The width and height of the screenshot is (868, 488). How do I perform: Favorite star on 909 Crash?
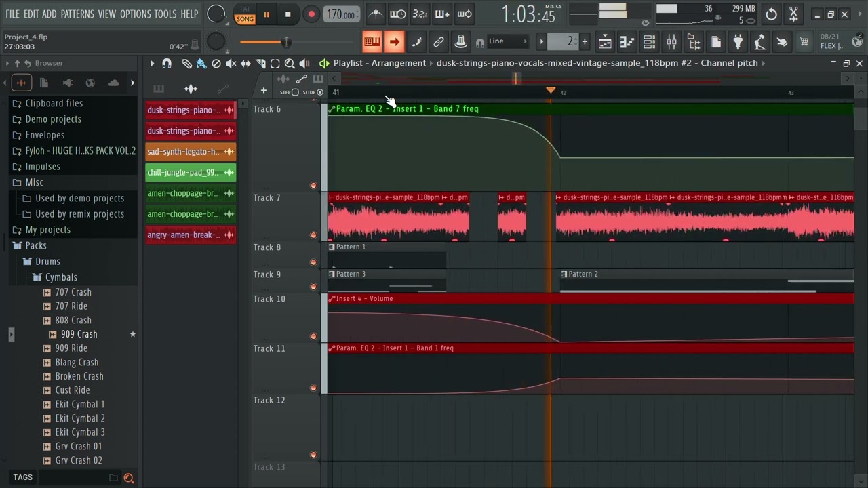133,334
